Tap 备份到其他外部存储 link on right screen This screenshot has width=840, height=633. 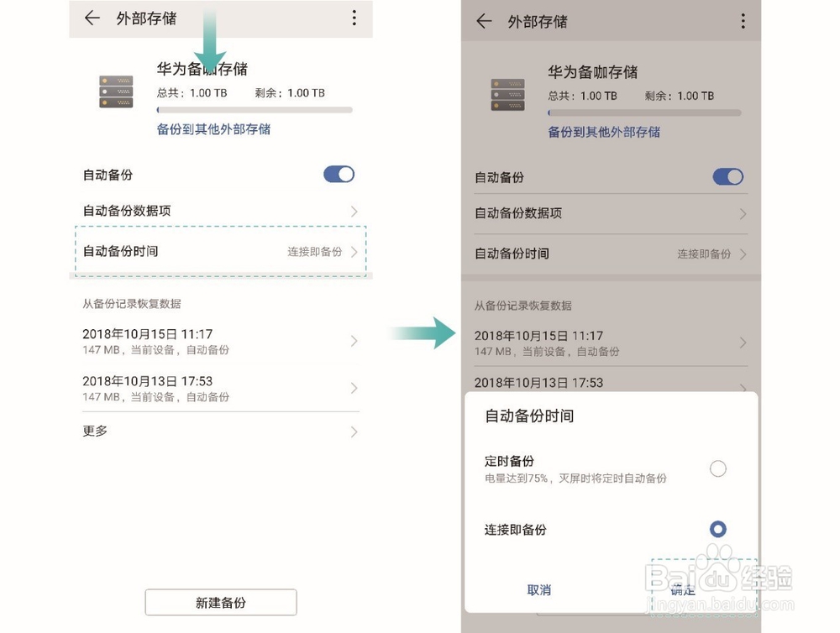(604, 132)
